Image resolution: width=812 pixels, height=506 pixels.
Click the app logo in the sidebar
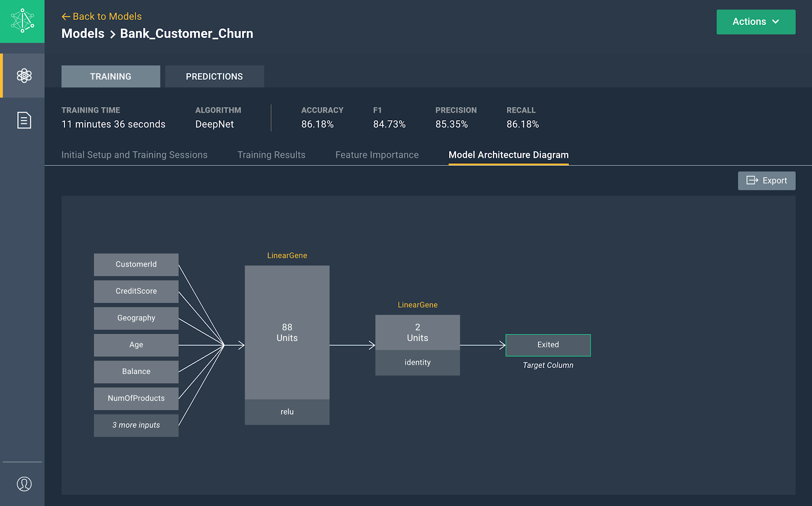pyautogui.click(x=22, y=21)
